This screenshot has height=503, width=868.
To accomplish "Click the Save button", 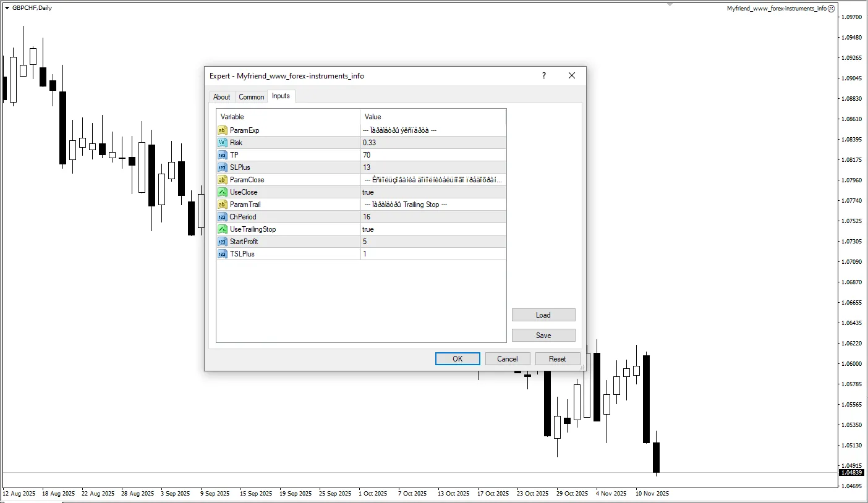I will [x=543, y=336].
